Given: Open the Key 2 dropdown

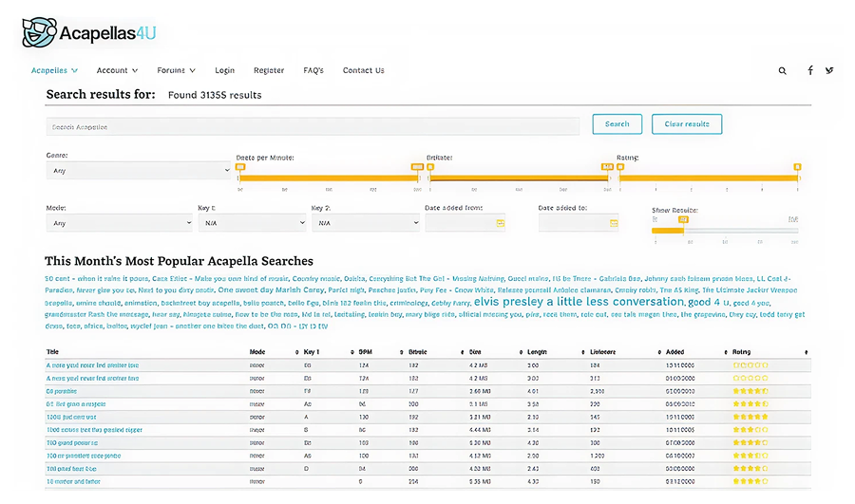Looking at the screenshot, I should tap(366, 223).
